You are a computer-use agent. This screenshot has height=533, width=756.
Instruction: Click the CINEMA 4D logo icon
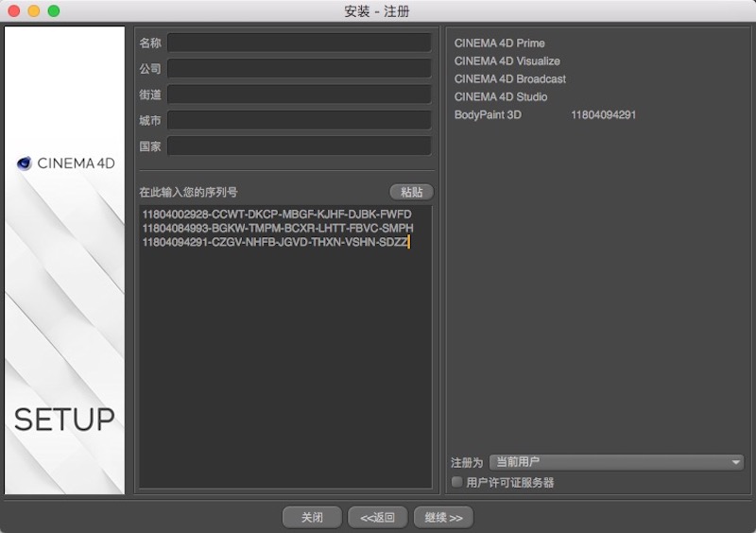[x=25, y=163]
